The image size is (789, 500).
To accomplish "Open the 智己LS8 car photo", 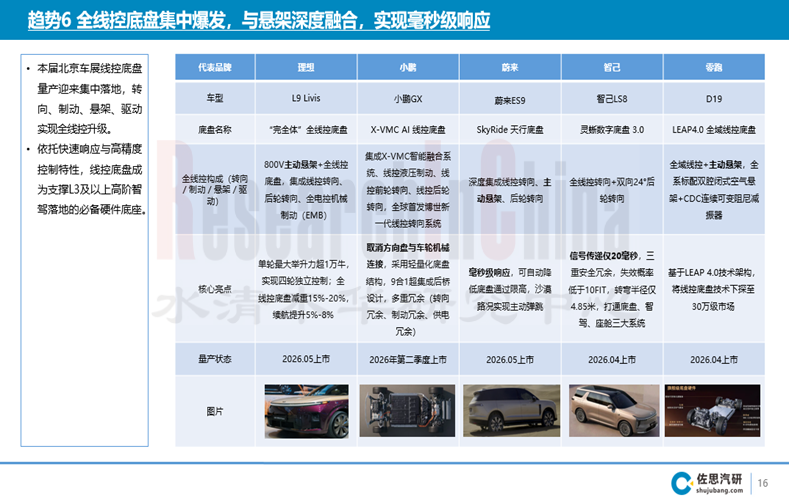I will click(x=614, y=410).
